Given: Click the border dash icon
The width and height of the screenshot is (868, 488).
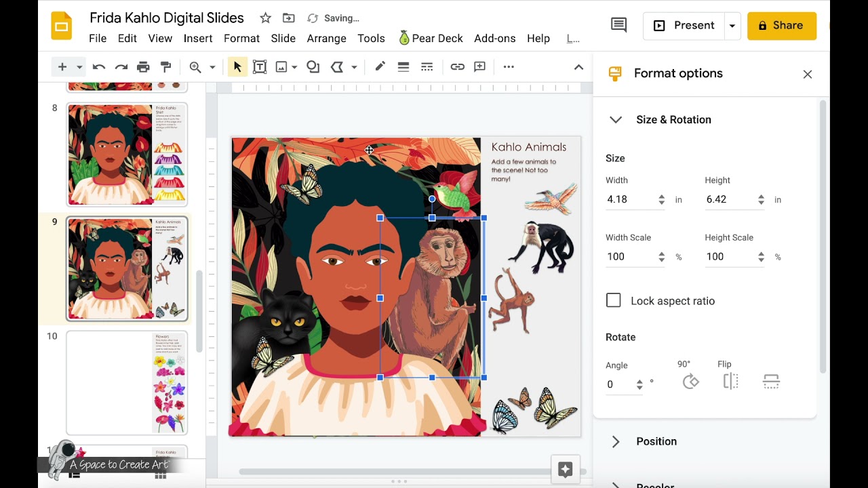Looking at the screenshot, I should click(x=427, y=66).
